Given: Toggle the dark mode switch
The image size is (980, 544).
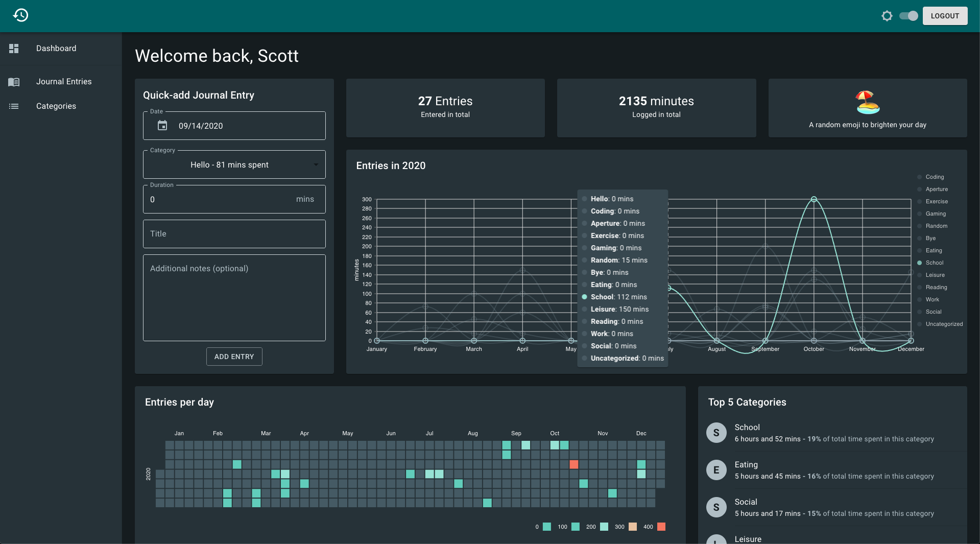Looking at the screenshot, I should 909,16.
